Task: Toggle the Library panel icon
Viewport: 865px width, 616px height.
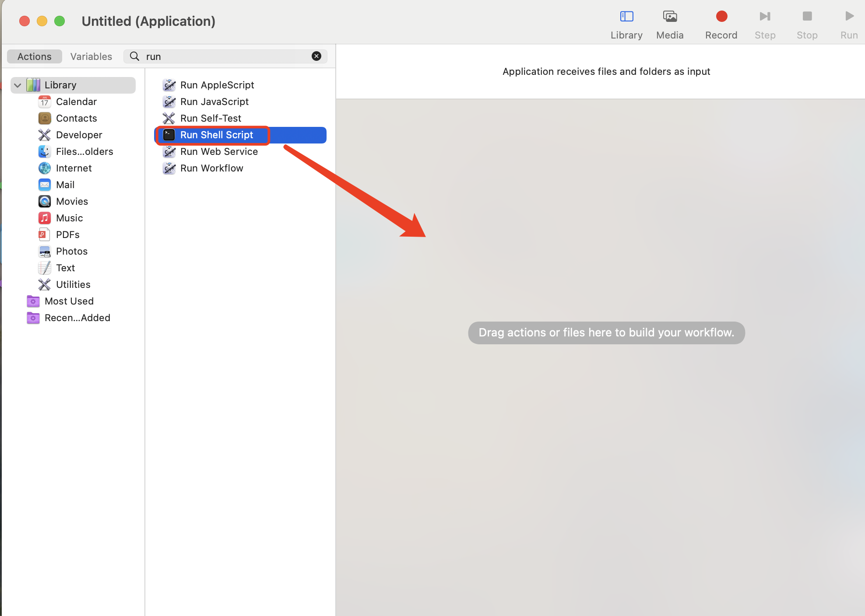Action: [x=626, y=17]
